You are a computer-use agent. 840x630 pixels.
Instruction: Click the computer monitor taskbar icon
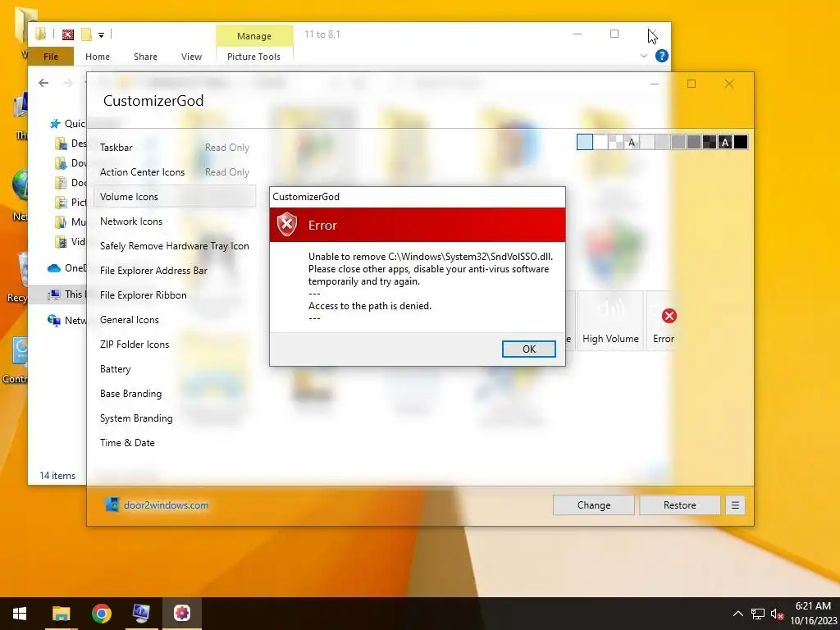click(x=141, y=614)
